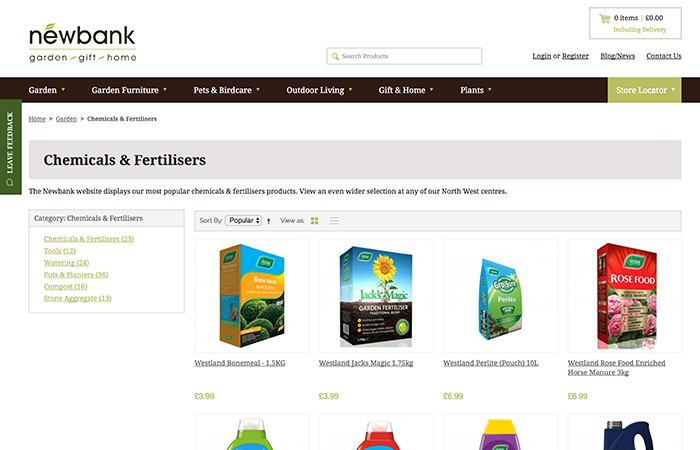
Task: Click the Search Products input field
Action: 404,56
